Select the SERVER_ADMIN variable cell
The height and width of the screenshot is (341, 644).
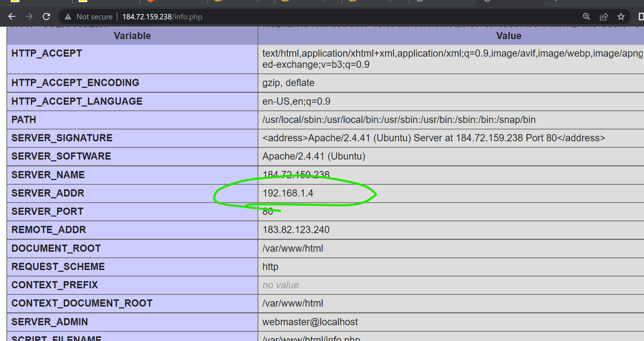coord(132,322)
